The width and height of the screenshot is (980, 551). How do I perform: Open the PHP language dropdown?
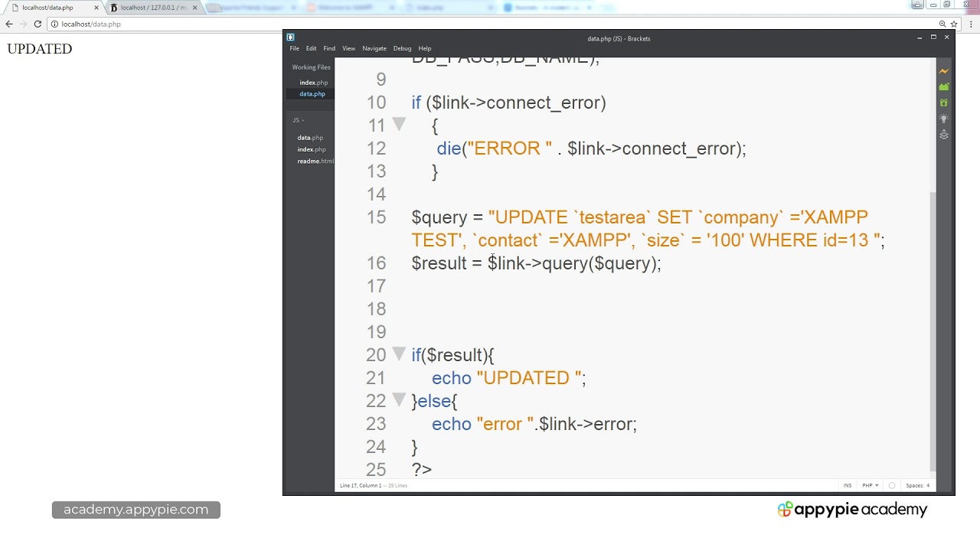871,485
